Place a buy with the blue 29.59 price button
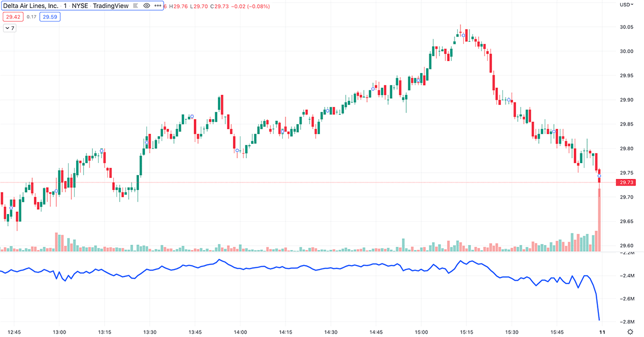The width and height of the screenshot is (644, 337). [49, 17]
